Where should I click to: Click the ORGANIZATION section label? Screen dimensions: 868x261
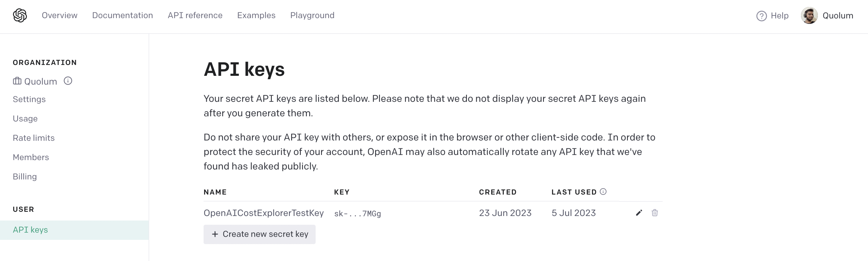(x=45, y=63)
